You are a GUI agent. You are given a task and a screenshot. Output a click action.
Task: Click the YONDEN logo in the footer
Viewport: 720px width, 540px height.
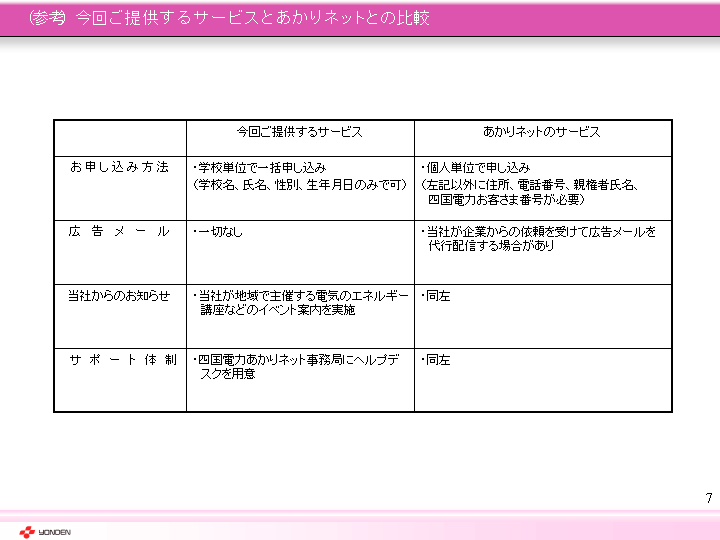click(x=45, y=532)
